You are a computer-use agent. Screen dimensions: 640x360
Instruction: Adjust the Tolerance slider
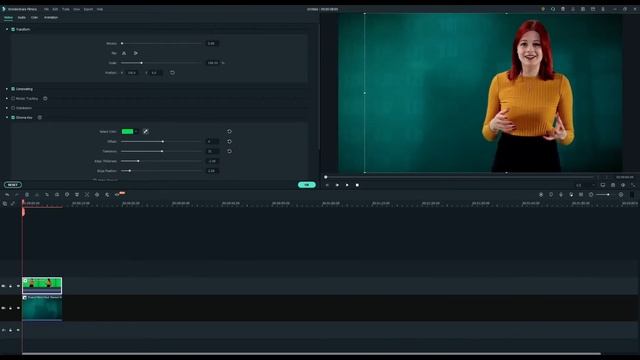(161, 151)
